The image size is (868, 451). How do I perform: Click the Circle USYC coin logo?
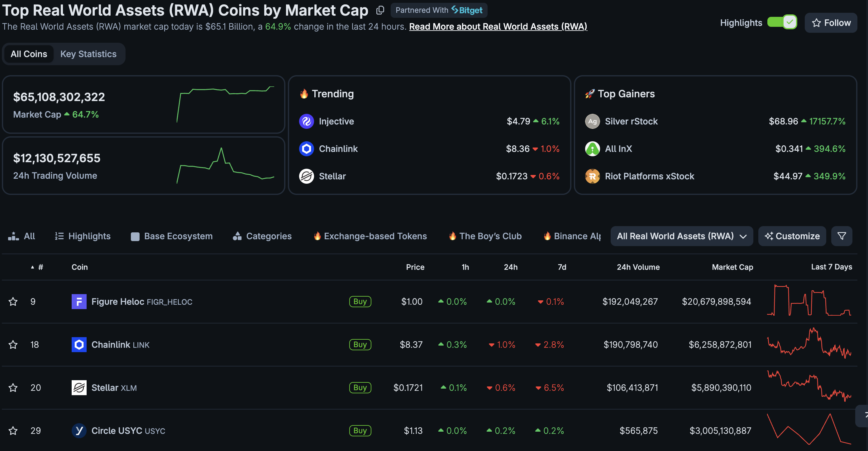pyautogui.click(x=79, y=431)
